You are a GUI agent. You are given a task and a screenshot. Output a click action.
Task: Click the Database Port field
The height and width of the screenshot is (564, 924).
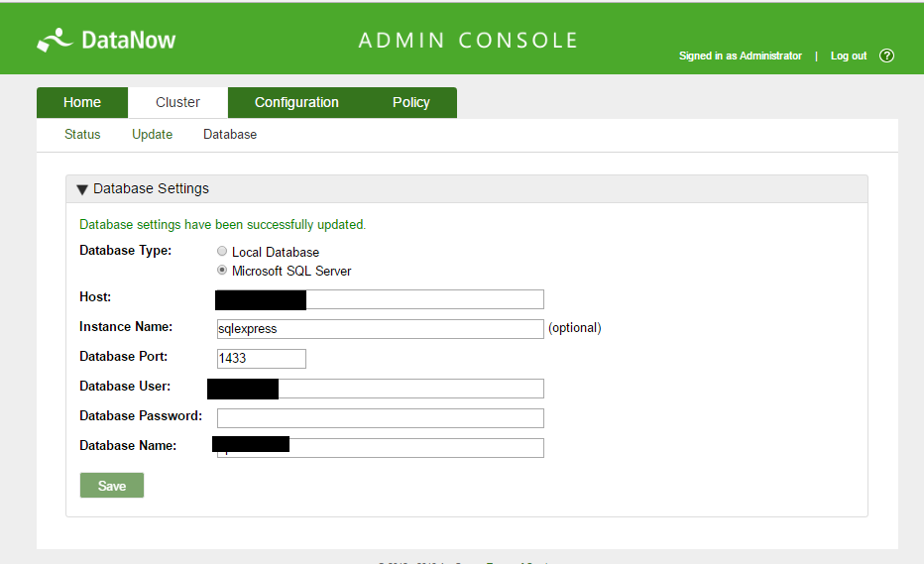tap(261, 359)
